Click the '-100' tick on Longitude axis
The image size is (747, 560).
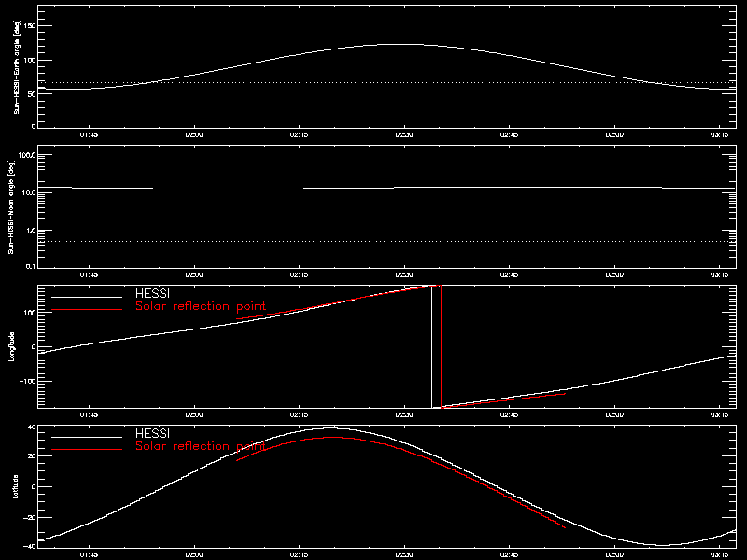click(x=29, y=382)
